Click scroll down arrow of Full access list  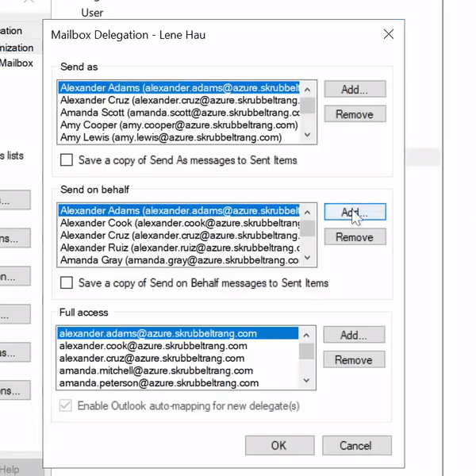(306, 380)
